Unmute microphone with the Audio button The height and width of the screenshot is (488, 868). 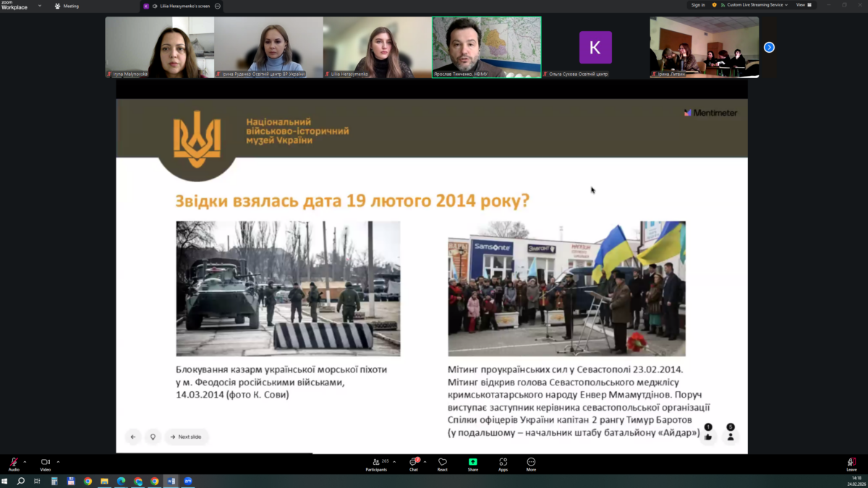pyautogui.click(x=14, y=463)
